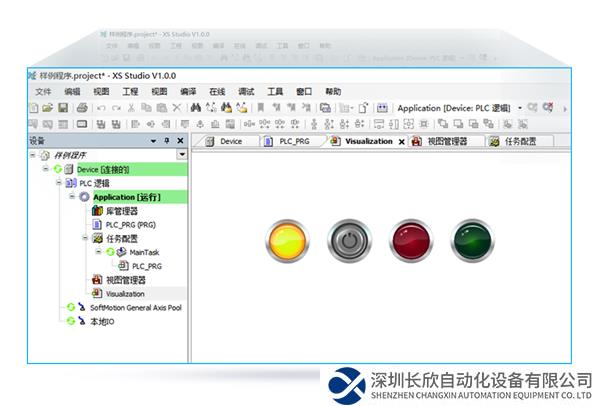This screenshot has width=600, height=406.
Task: Pin the 设备 panel with pushpin icon
Action: pos(167,141)
